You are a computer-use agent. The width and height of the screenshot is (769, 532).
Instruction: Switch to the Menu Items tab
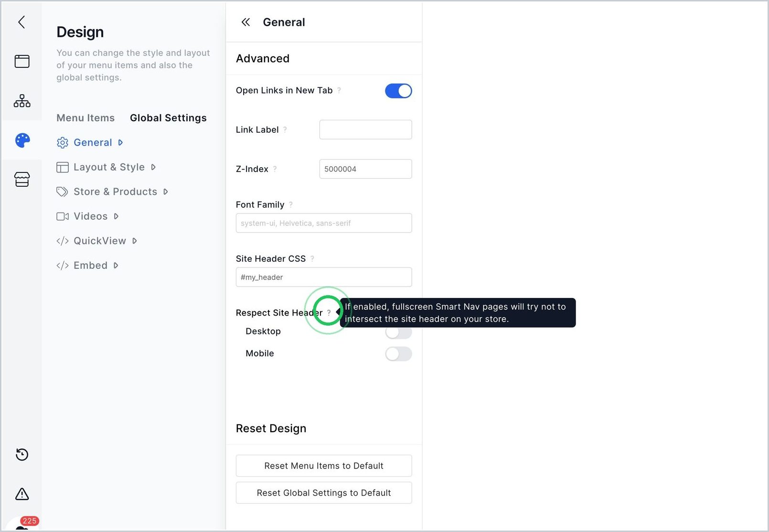point(85,118)
